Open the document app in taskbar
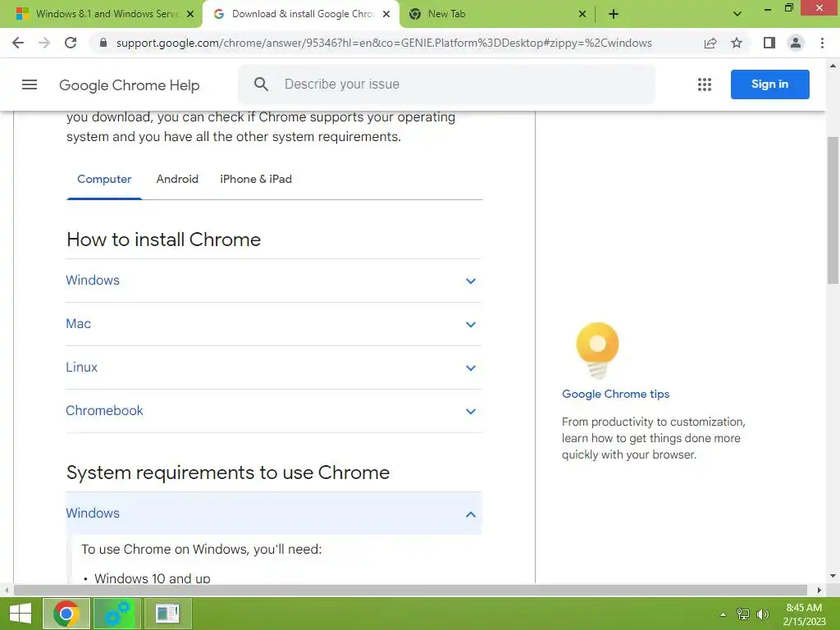This screenshot has width=840, height=630. pyautogui.click(x=167, y=614)
